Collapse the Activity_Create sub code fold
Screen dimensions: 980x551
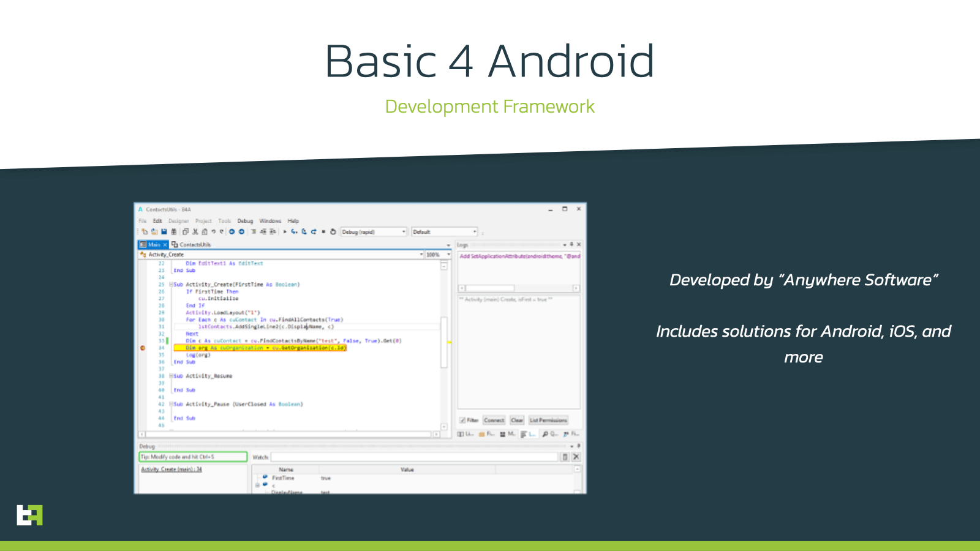click(171, 285)
